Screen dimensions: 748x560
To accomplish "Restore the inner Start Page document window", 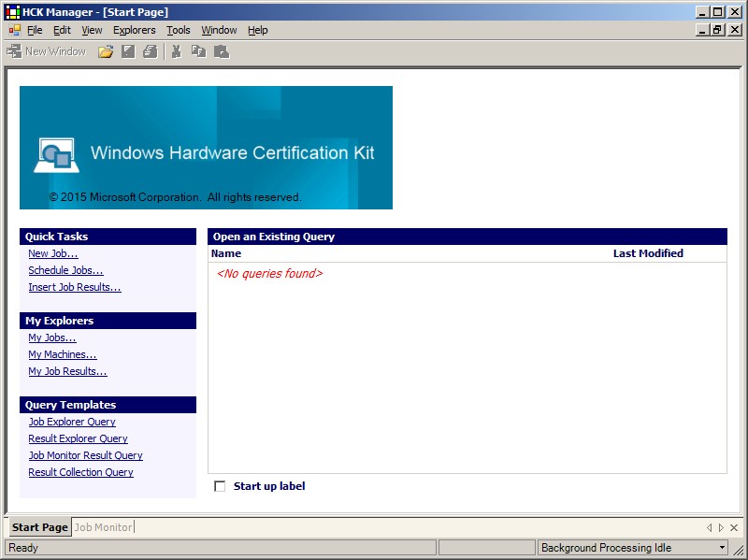I will [717, 30].
